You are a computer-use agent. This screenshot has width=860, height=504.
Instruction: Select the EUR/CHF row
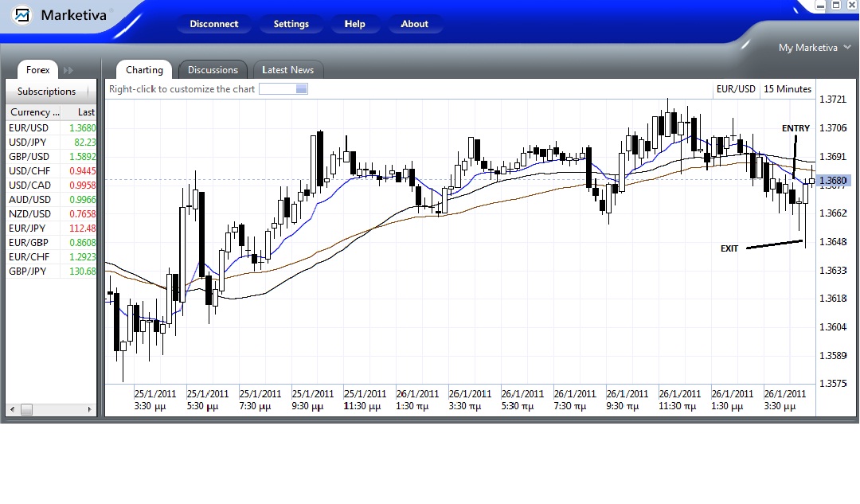pos(52,256)
